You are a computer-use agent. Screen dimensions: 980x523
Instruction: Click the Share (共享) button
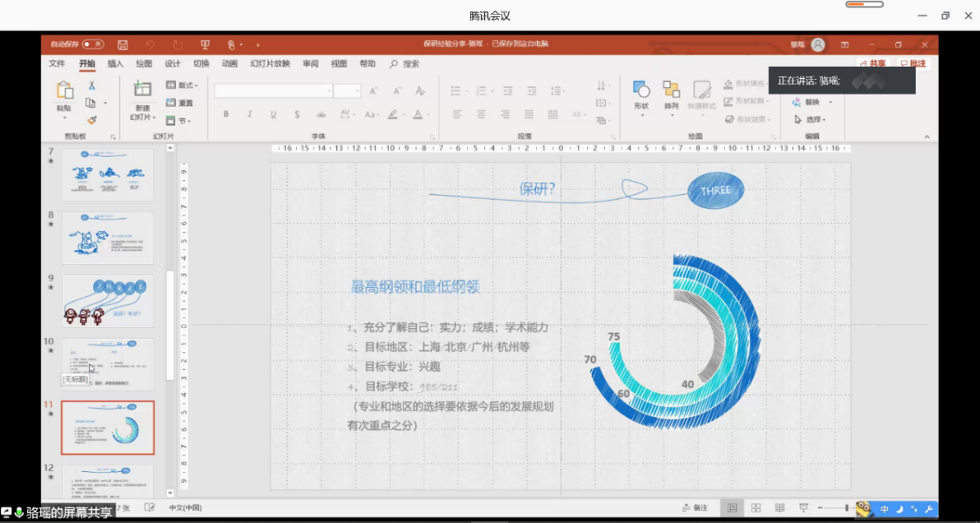point(873,63)
